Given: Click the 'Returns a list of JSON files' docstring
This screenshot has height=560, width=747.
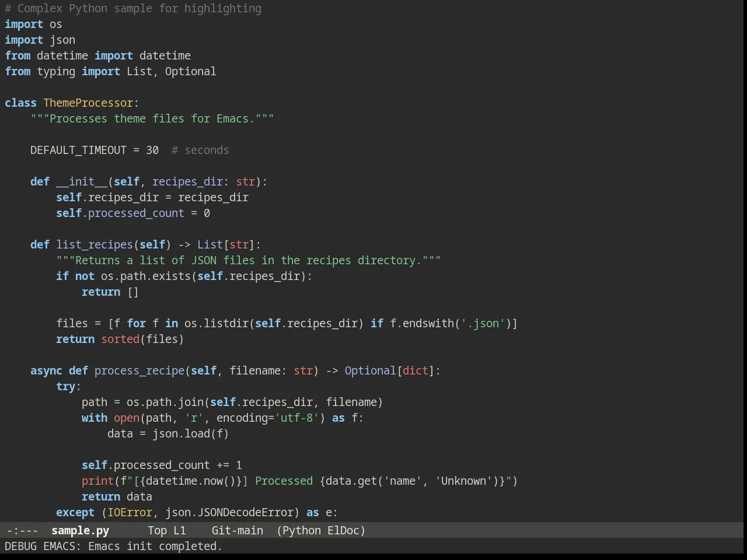Looking at the screenshot, I should [249, 261].
